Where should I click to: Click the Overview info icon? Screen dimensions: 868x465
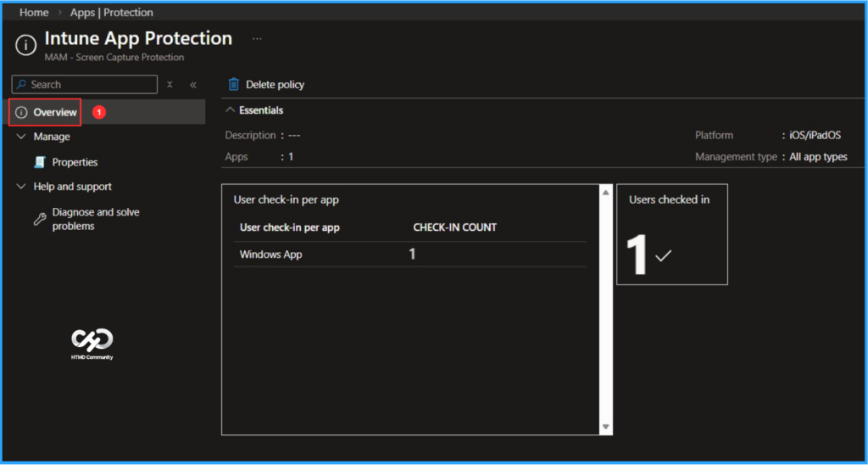(21, 113)
